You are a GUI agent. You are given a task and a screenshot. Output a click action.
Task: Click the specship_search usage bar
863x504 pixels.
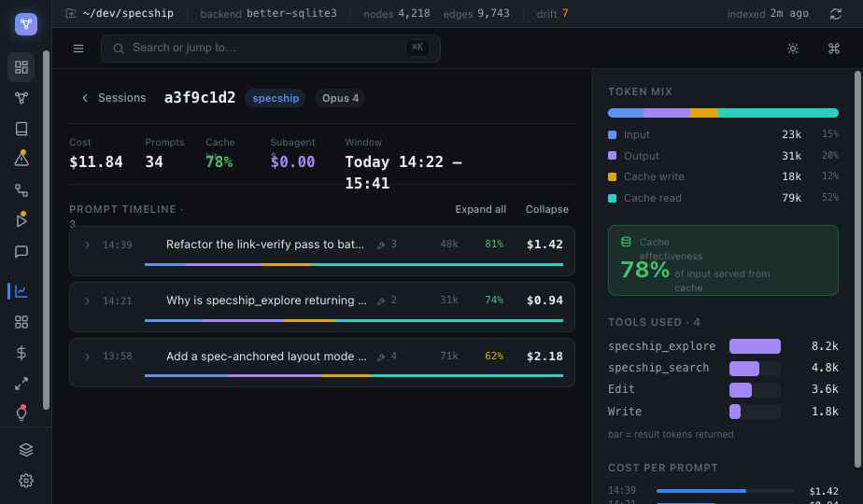pos(755,368)
